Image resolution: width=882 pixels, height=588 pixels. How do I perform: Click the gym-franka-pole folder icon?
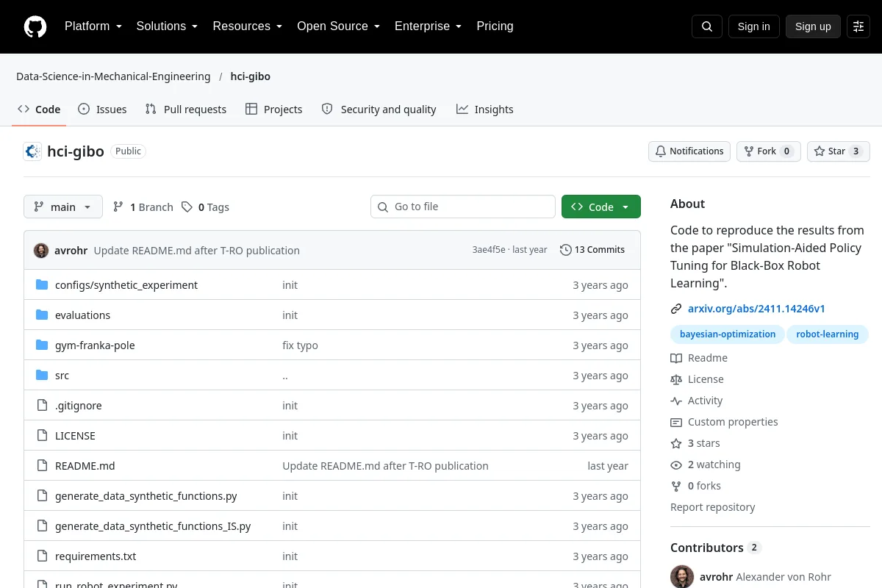tap(42, 345)
